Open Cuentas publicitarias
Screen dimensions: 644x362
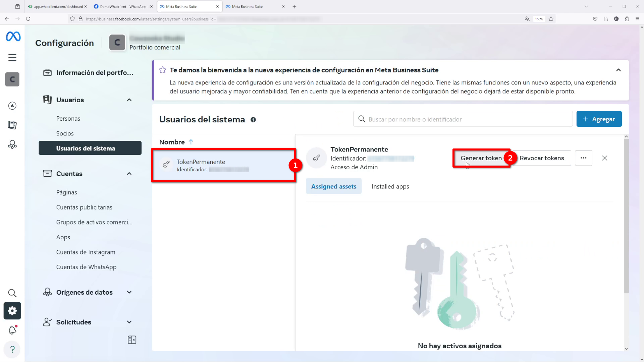[84, 207]
